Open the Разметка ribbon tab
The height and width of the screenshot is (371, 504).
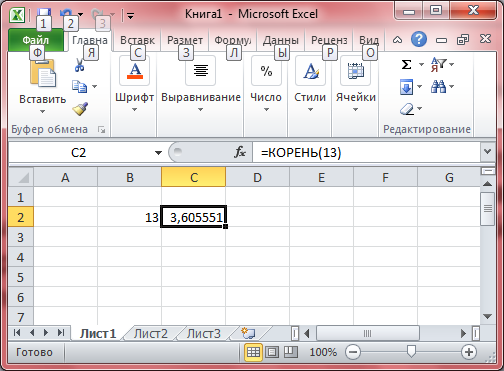click(185, 40)
